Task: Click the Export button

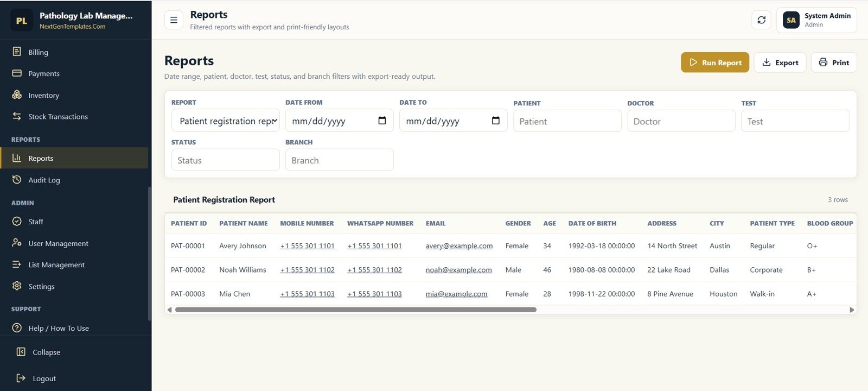Action: click(x=780, y=62)
